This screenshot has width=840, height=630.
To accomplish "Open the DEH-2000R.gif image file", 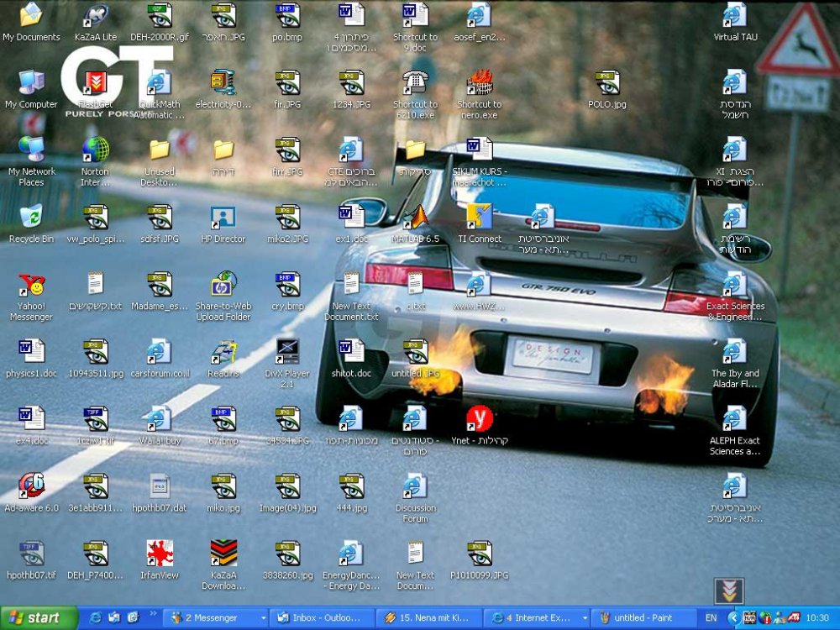I will coord(159,15).
